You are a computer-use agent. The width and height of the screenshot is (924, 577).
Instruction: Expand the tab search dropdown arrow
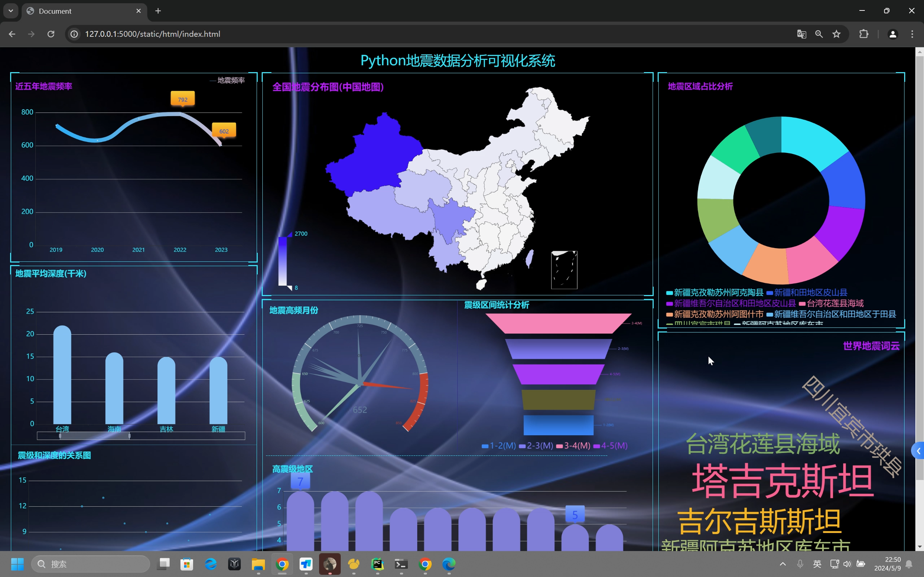11,11
